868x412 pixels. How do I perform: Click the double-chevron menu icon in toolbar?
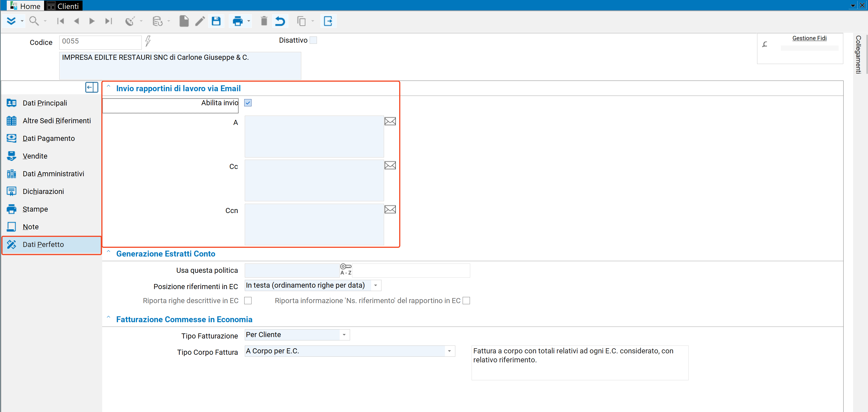pos(12,21)
